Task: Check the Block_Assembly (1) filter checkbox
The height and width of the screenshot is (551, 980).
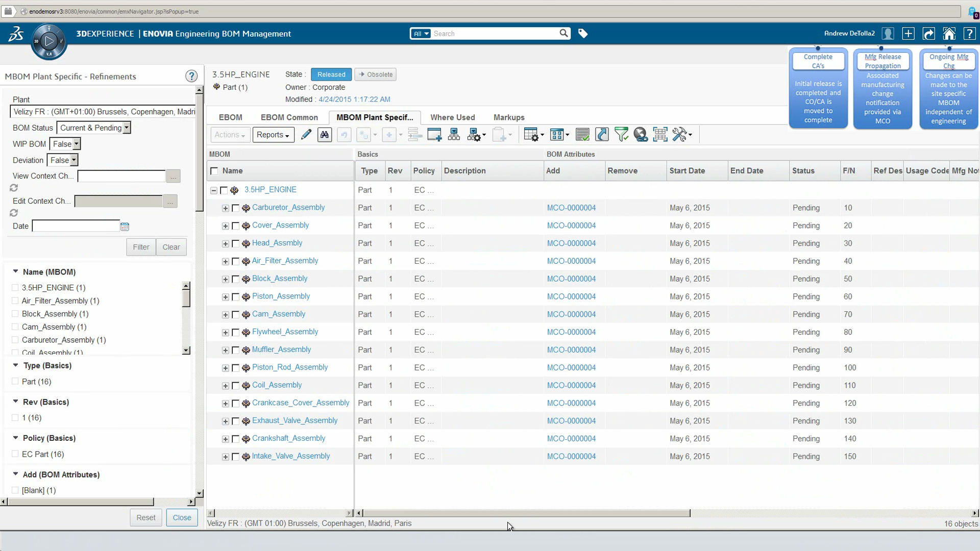Action: tap(15, 314)
